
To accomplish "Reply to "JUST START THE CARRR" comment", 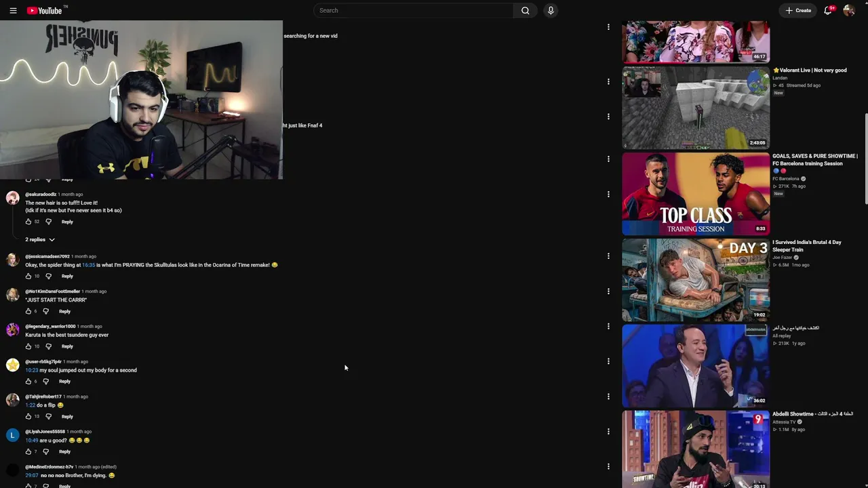I will 64,311.
